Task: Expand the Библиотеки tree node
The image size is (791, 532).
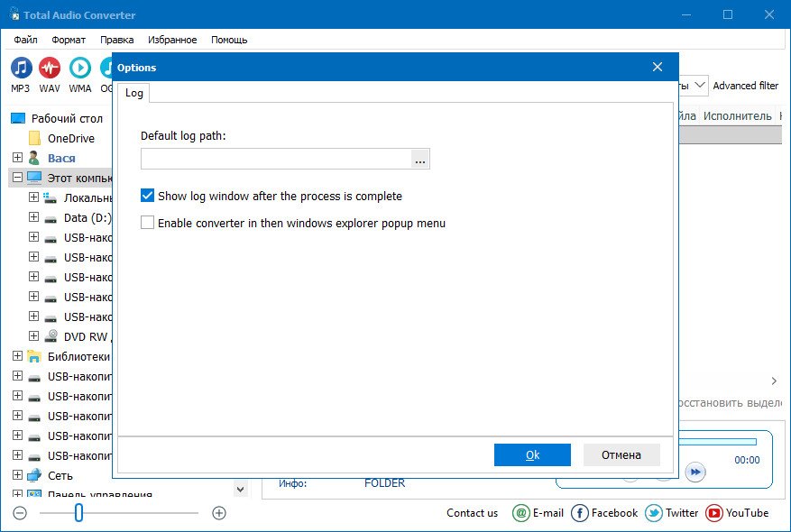Action: tap(17, 356)
